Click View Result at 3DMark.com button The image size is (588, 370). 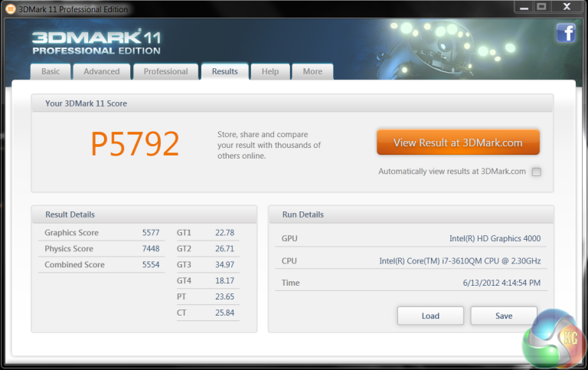458,142
